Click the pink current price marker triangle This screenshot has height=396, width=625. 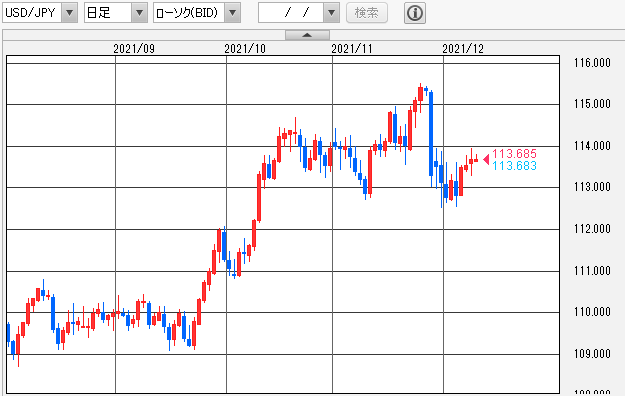click(486, 160)
